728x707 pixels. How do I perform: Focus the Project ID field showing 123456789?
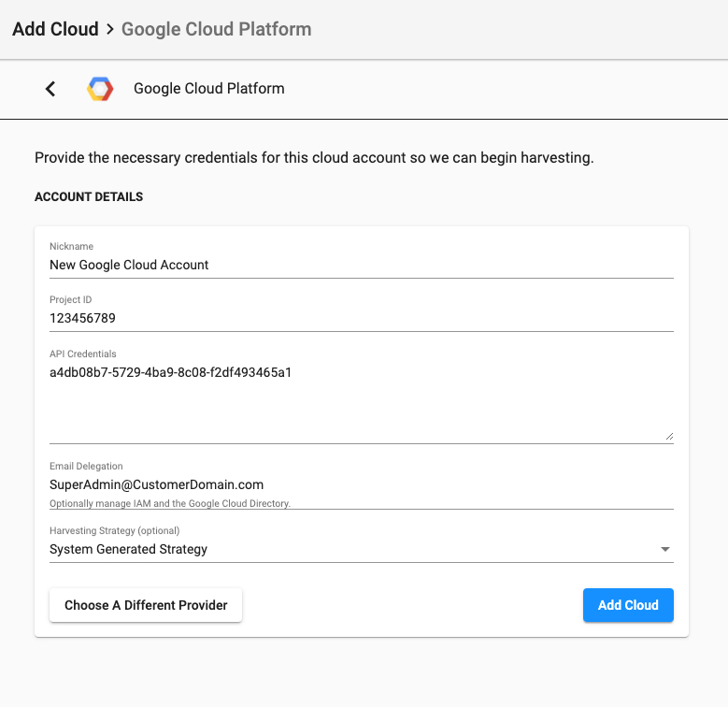tap(362, 318)
